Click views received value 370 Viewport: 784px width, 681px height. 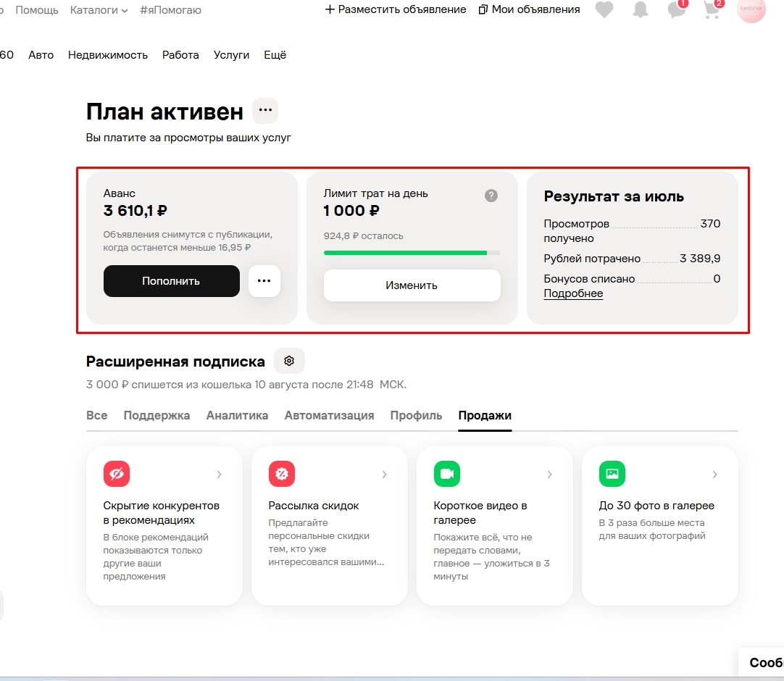710,224
